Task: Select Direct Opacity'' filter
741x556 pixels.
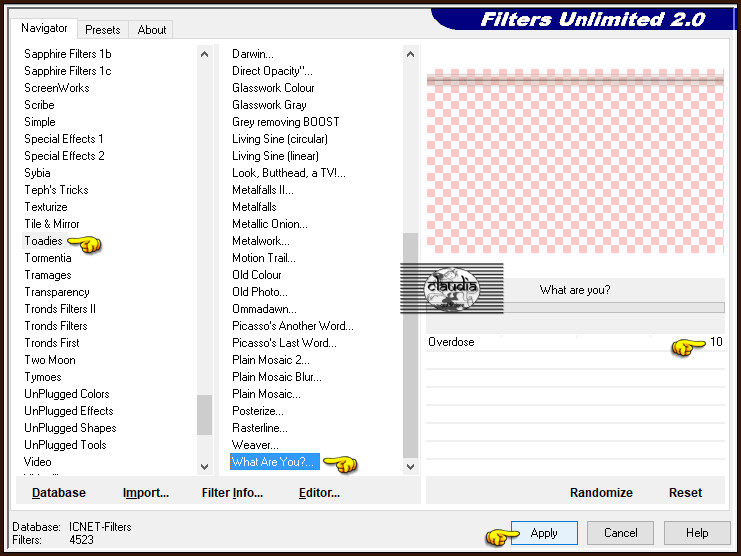Action: [272, 71]
